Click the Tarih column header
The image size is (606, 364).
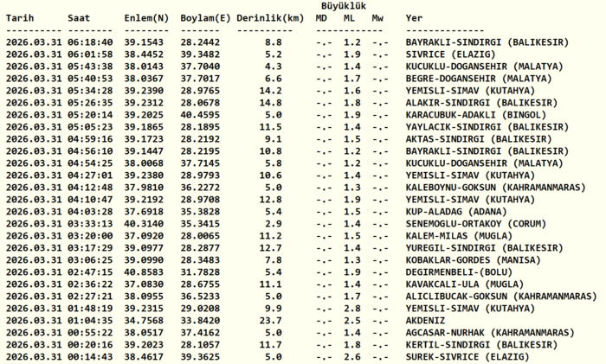coord(20,17)
